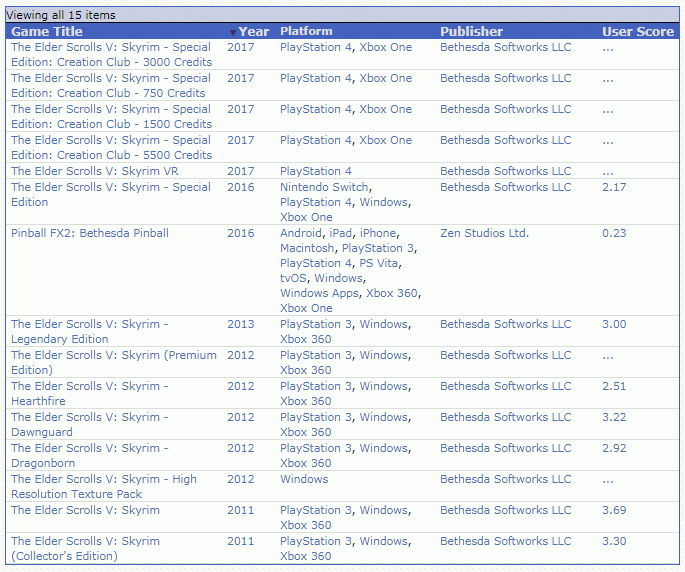Click the Game Title column header
Image resolution: width=685 pixels, height=572 pixels.
47,31
